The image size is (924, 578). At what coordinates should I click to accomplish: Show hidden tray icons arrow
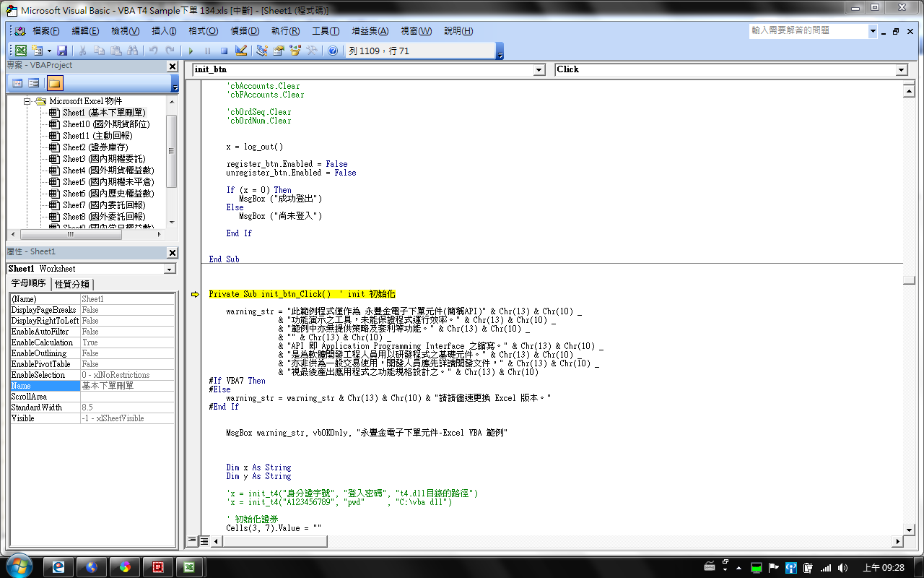click(739, 568)
